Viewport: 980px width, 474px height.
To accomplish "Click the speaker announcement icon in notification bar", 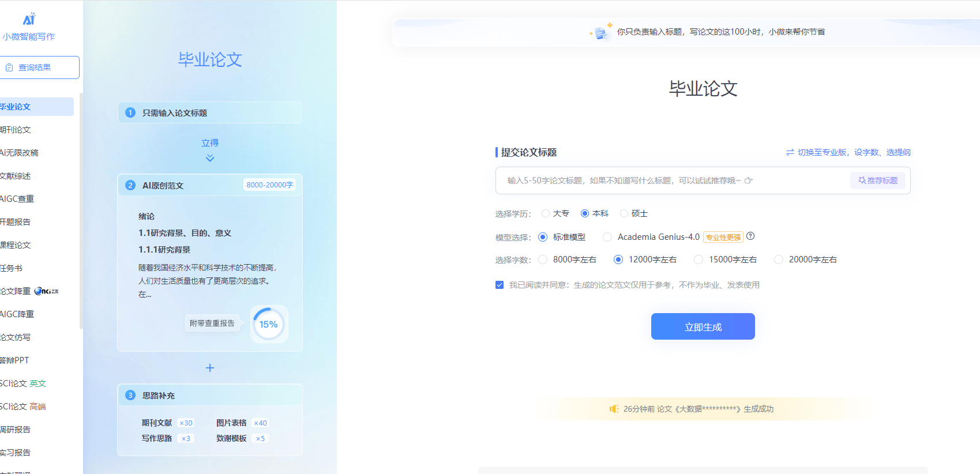I will [614, 409].
